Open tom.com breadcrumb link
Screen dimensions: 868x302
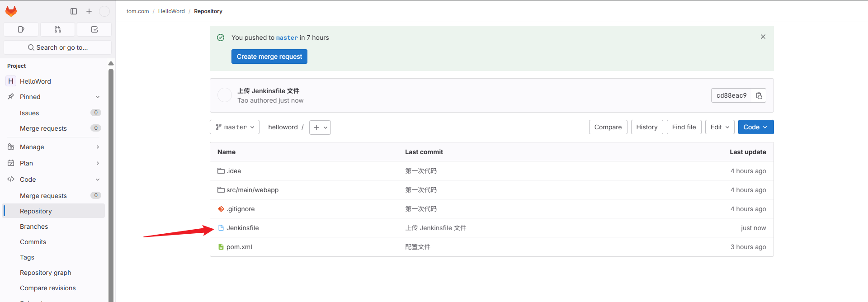(x=137, y=11)
